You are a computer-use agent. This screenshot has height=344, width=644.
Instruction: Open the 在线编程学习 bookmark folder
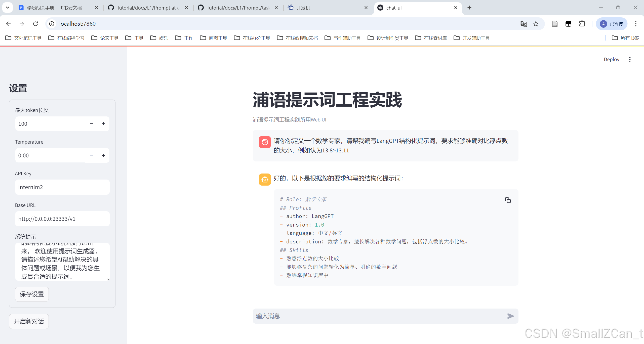pos(66,38)
